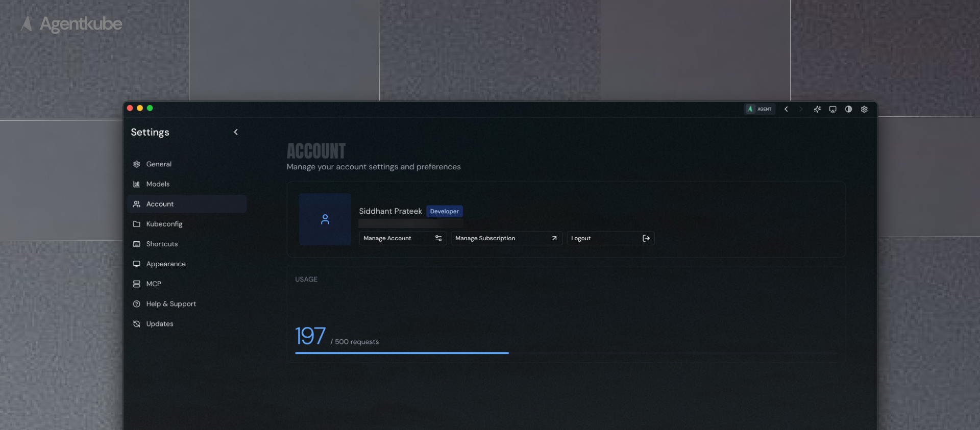This screenshot has height=430, width=980.
Task: Click the gear icon beside General
Action: tap(136, 164)
